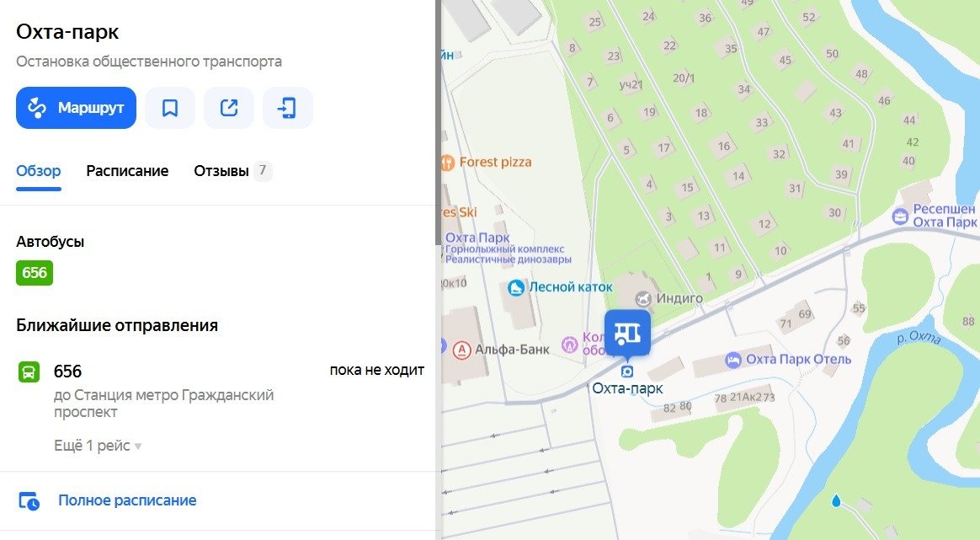Image resolution: width=980 pixels, height=540 pixels.
Task: Select the Обзор tab
Action: coord(39,171)
